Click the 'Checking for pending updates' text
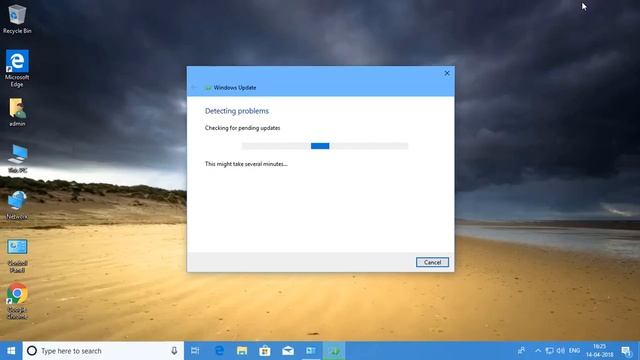The image size is (640, 360). (x=242, y=128)
